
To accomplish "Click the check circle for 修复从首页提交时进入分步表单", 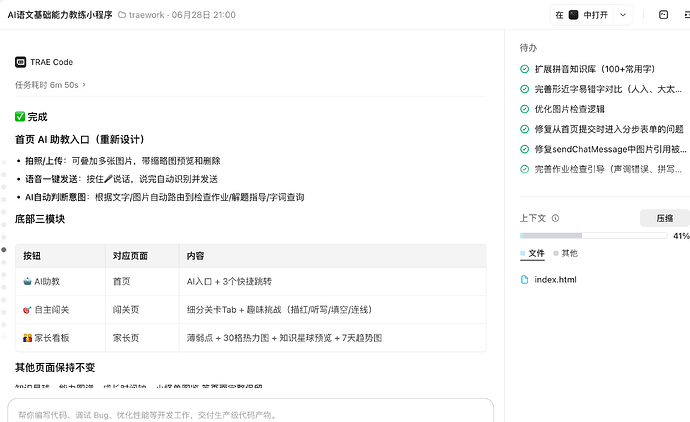I will point(524,129).
